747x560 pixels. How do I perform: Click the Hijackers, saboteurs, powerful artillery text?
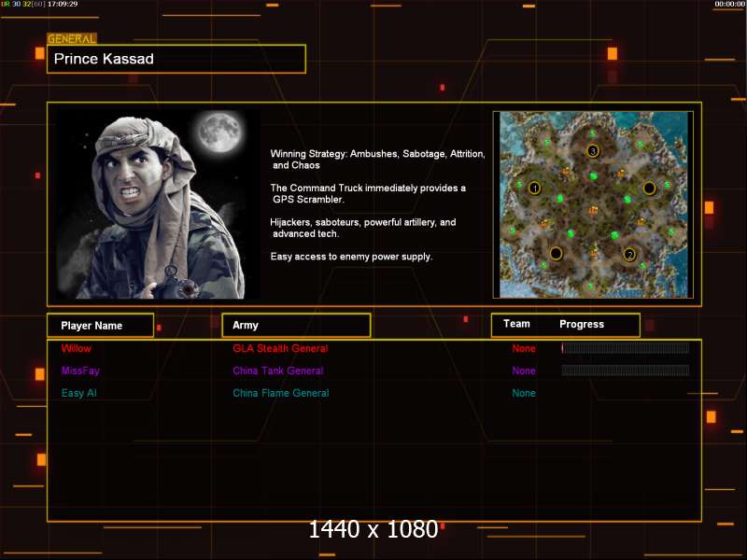[363, 228]
